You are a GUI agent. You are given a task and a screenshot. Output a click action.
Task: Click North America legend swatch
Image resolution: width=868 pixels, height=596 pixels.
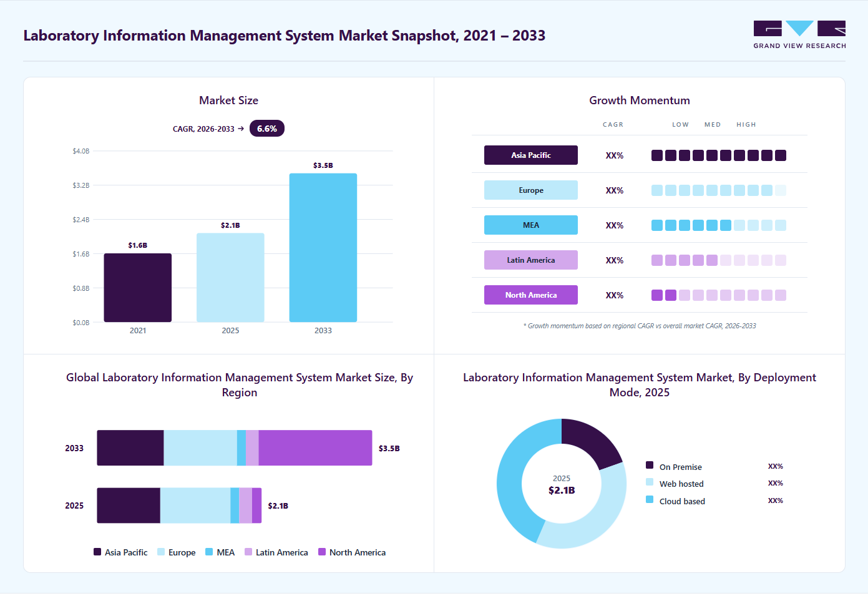pos(322,552)
